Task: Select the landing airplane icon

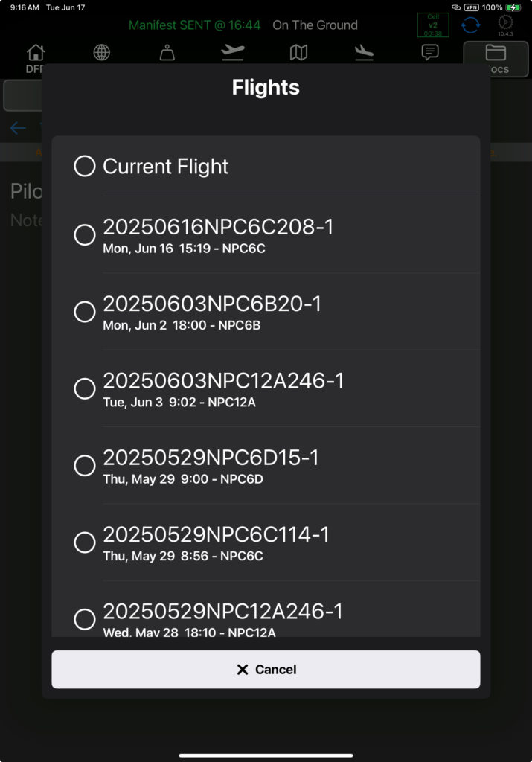Action: click(x=364, y=53)
